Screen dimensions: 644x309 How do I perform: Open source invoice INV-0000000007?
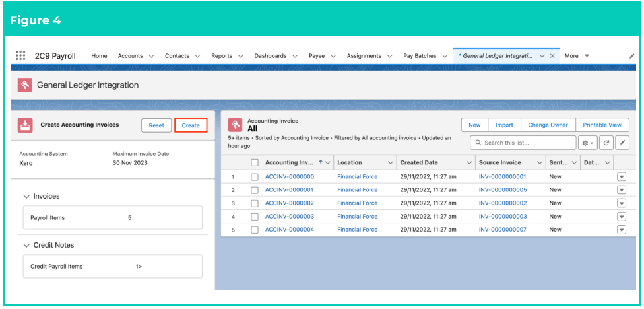coord(503,230)
